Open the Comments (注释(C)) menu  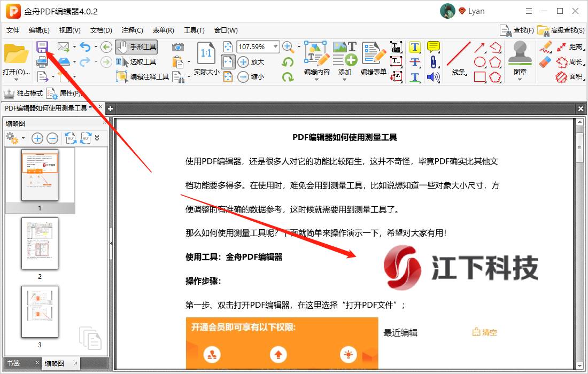(133, 30)
